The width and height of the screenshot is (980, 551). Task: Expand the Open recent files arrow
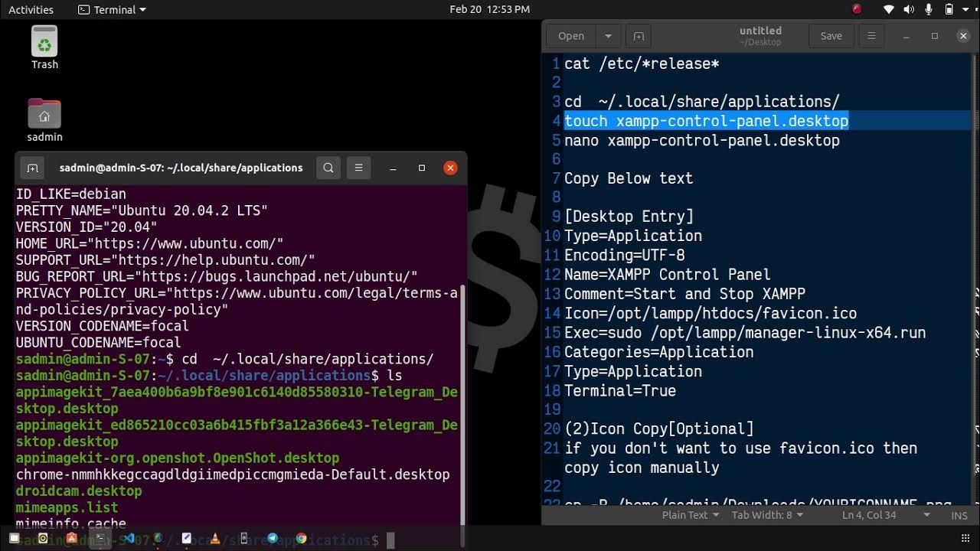click(x=608, y=36)
